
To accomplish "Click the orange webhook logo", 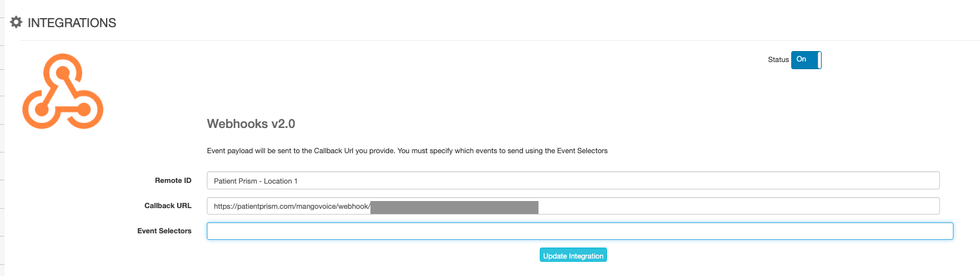I will tap(63, 92).
